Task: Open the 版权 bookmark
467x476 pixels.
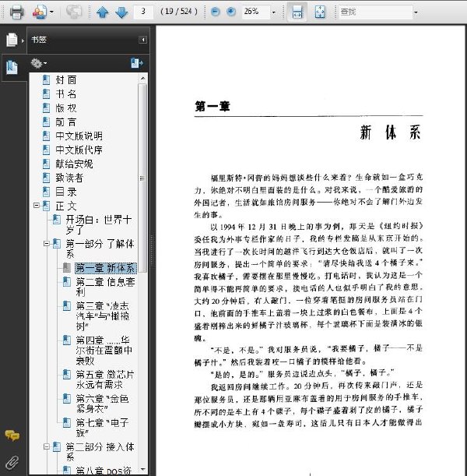Action: pyautogui.click(x=66, y=108)
